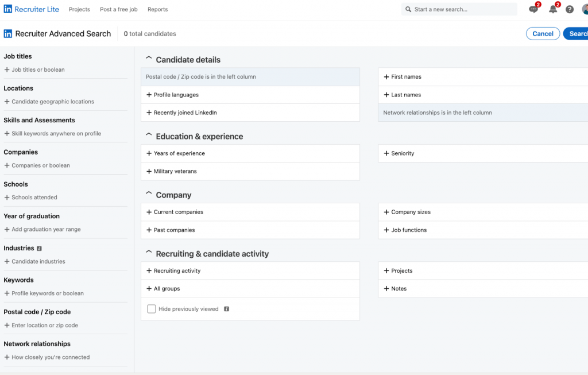Open the Reports menu item
The image size is (588, 375).
pyautogui.click(x=157, y=9)
